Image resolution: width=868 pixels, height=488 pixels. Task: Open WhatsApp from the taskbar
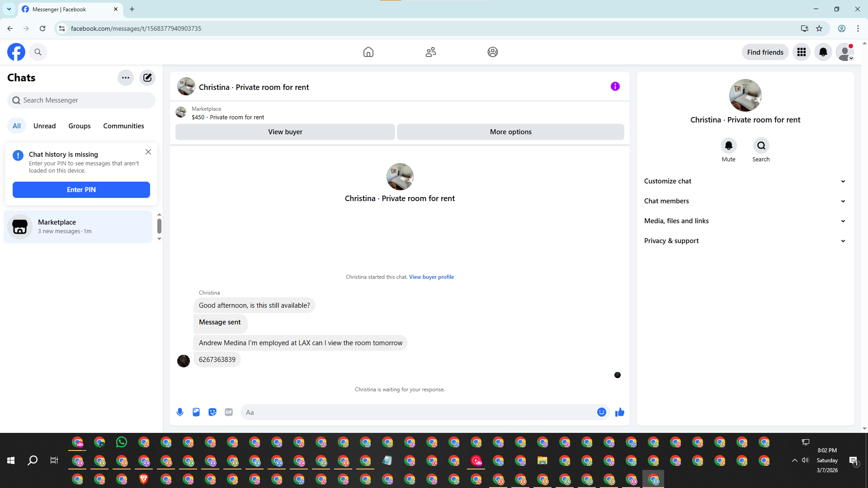coord(122,442)
